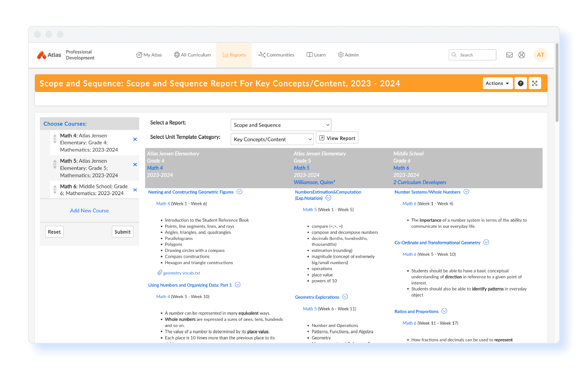Open All Curriculum menu
The width and height of the screenshot is (588, 381).
(x=192, y=55)
